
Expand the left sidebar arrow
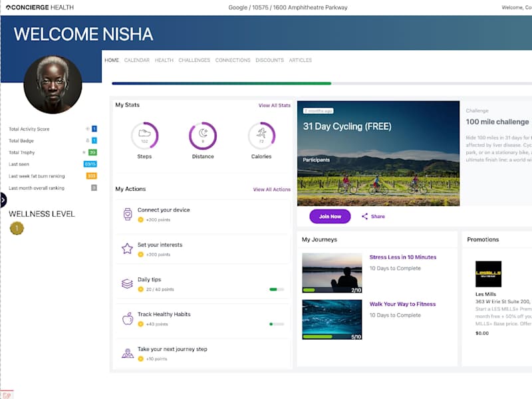point(3,200)
